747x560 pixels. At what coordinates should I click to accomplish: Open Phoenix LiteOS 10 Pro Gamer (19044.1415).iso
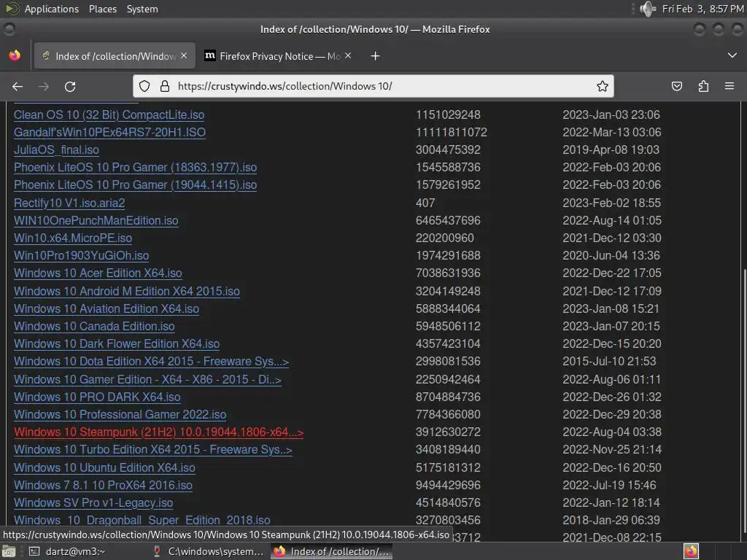tap(135, 185)
